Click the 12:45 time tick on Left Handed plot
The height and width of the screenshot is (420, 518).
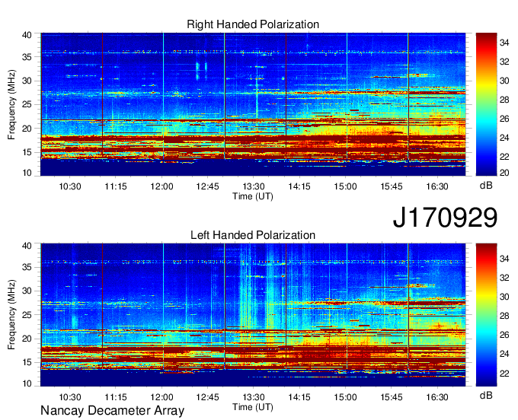[207, 397]
